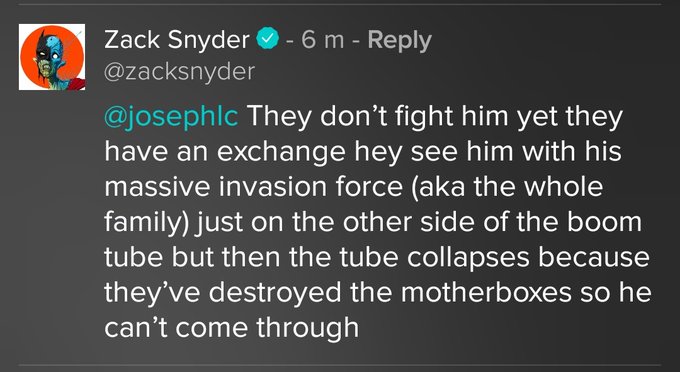The height and width of the screenshot is (372, 680).
Task: Reply to Zack Snyder's post
Action: coord(399,40)
